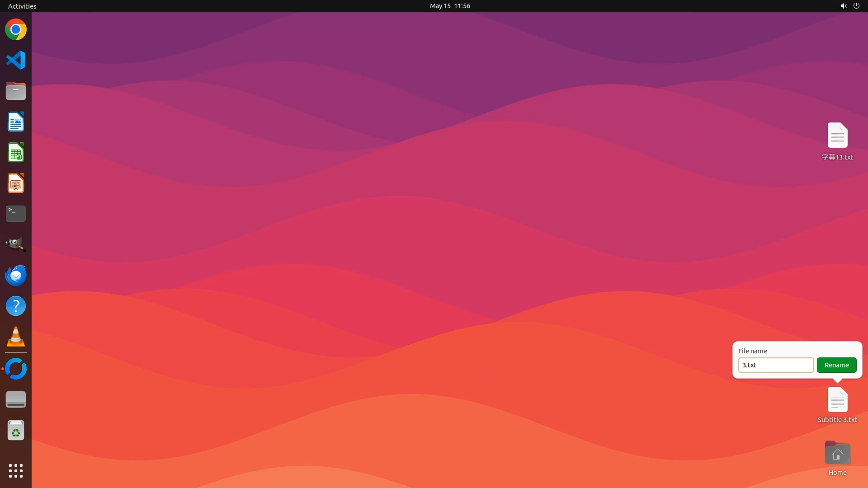The width and height of the screenshot is (868, 488).
Task: Open the Trash in the dock
Action: pos(16,431)
